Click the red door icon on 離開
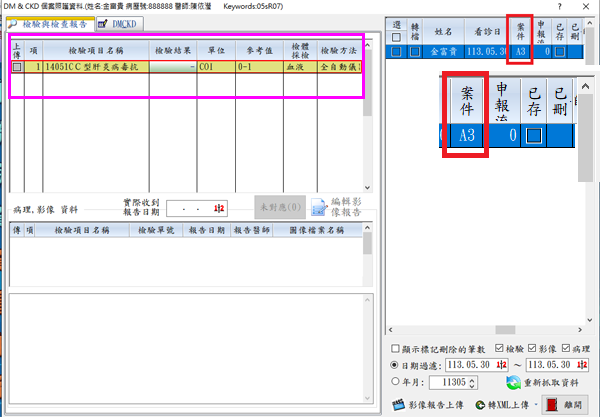This screenshot has height=417, width=600. coord(551,405)
